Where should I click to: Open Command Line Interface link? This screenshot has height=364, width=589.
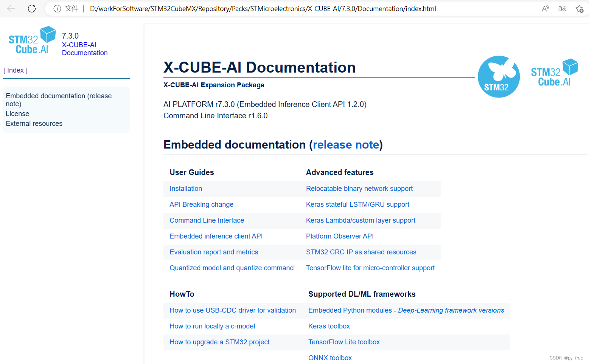(207, 220)
